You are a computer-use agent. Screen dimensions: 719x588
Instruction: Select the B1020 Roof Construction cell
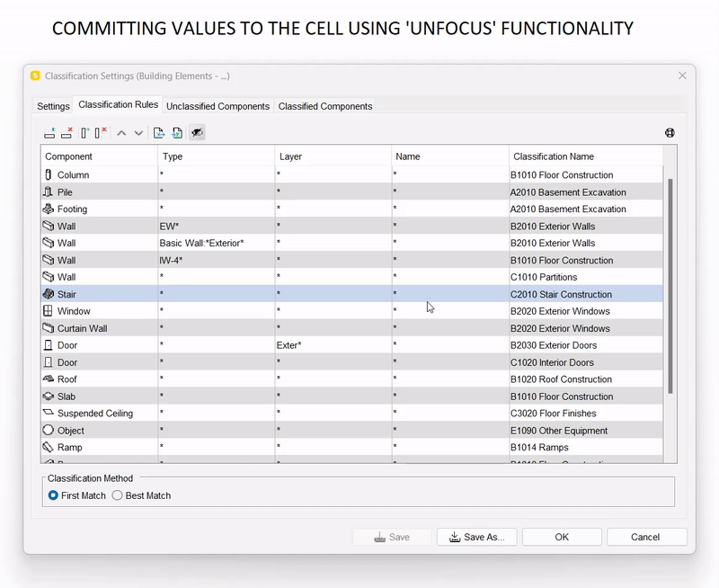pyautogui.click(x=586, y=379)
